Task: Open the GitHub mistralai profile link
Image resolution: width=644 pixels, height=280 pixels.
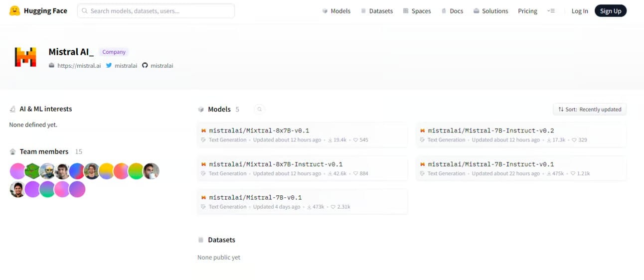Action: coord(158,65)
